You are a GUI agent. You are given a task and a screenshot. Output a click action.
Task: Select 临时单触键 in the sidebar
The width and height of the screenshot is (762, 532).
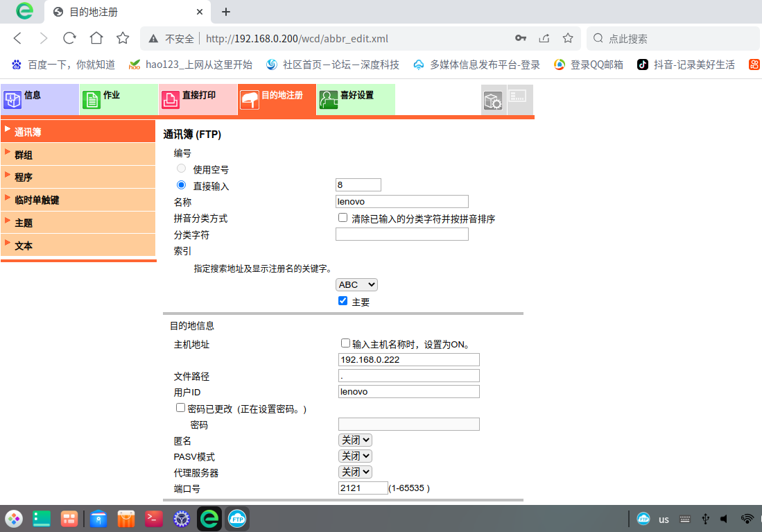coord(78,200)
